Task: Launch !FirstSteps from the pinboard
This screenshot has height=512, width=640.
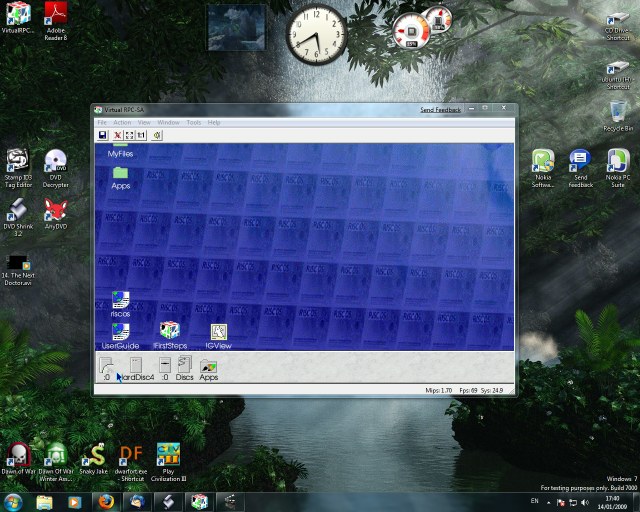Action: point(170,334)
